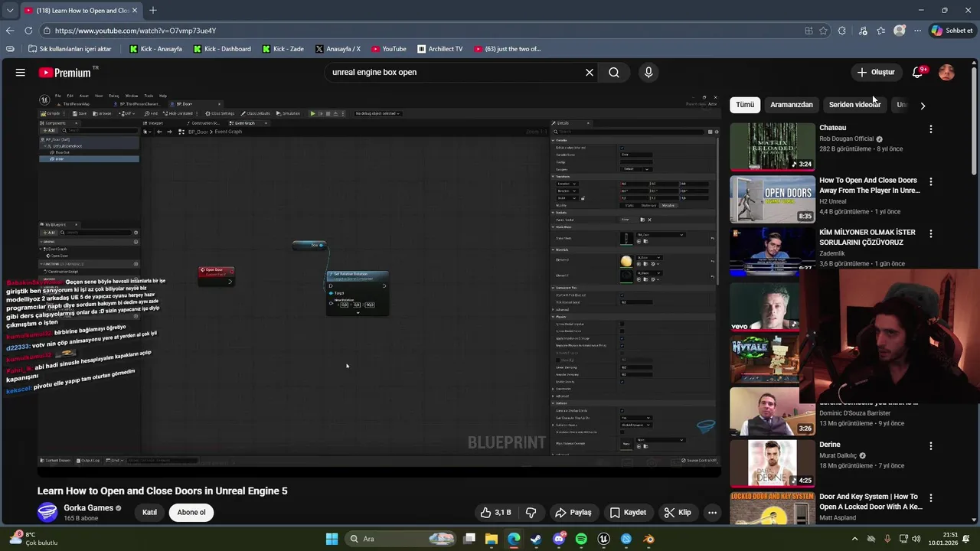This screenshot has height=551, width=980.
Task: Close the YouTube browser tab
Action: pos(136,10)
